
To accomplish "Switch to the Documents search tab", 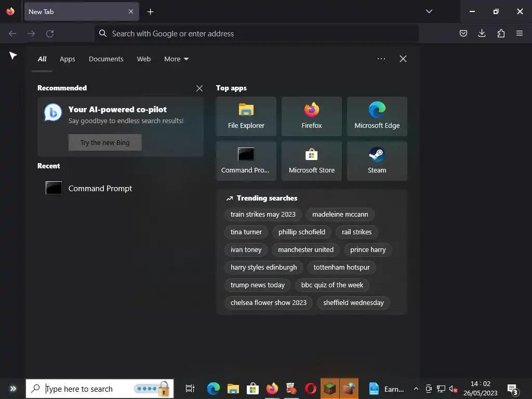I will [x=106, y=59].
